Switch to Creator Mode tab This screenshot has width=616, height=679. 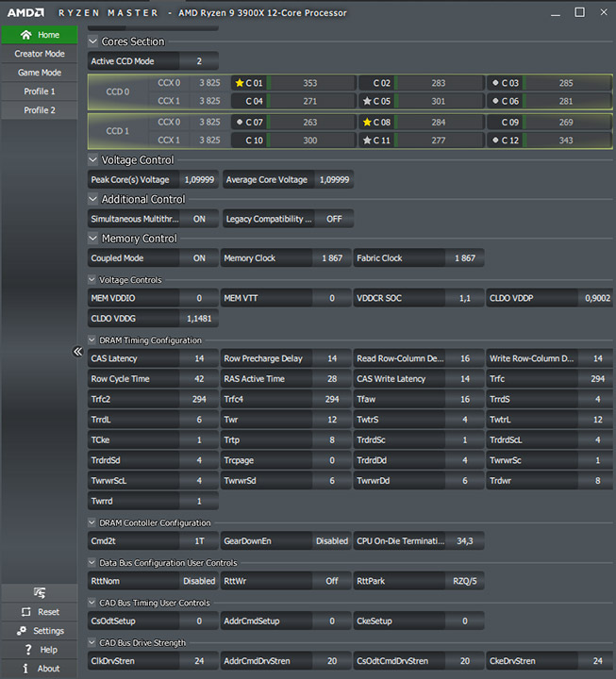point(40,54)
